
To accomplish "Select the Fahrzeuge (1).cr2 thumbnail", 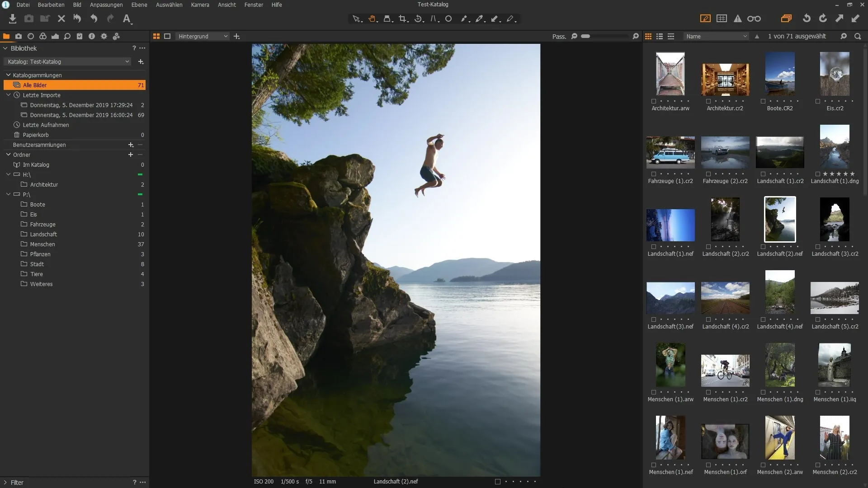I will [670, 152].
